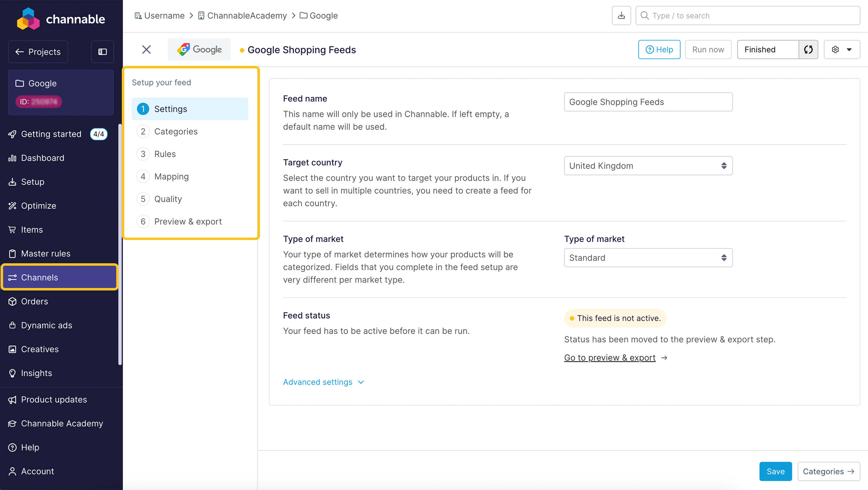The image size is (868, 490).
Task: Open the gear settings dropdown
Action: (x=841, y=49)
